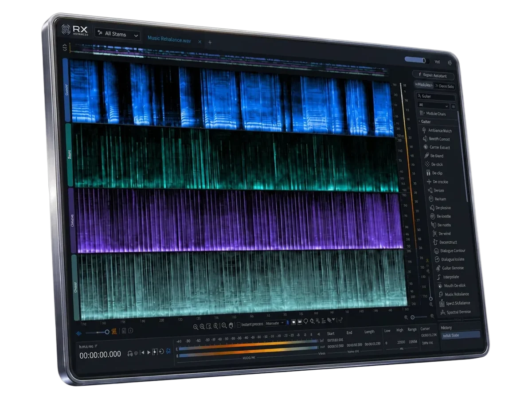Screen dimensions: 532x399
Task: Toggle the switch next to Vol
Action: 417,60
